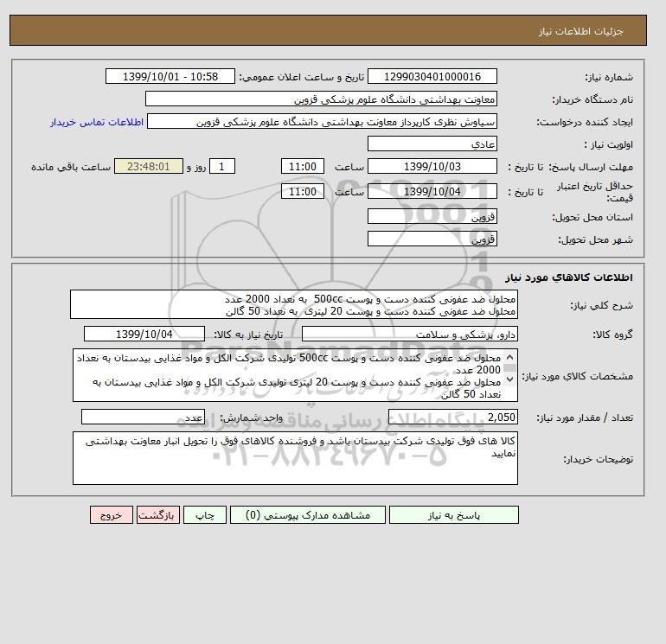Click the اطلاعات کالاهای مورد نیاز section heading
666x644 pixels.
(x=569, y=277)
